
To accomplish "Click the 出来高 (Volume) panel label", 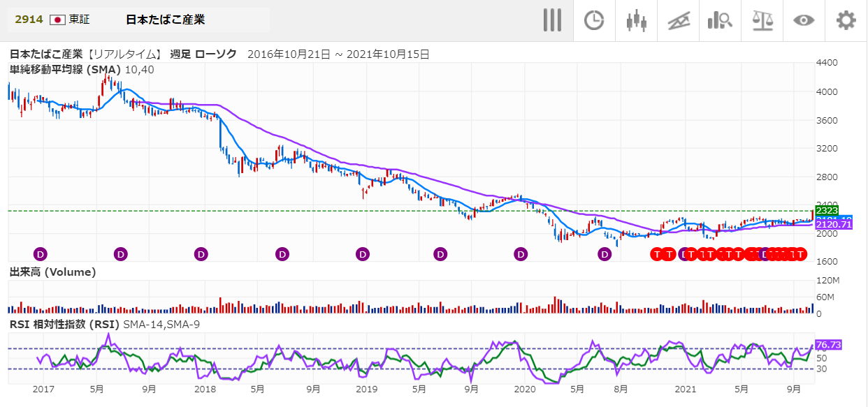I will click(x=52, y=272).
